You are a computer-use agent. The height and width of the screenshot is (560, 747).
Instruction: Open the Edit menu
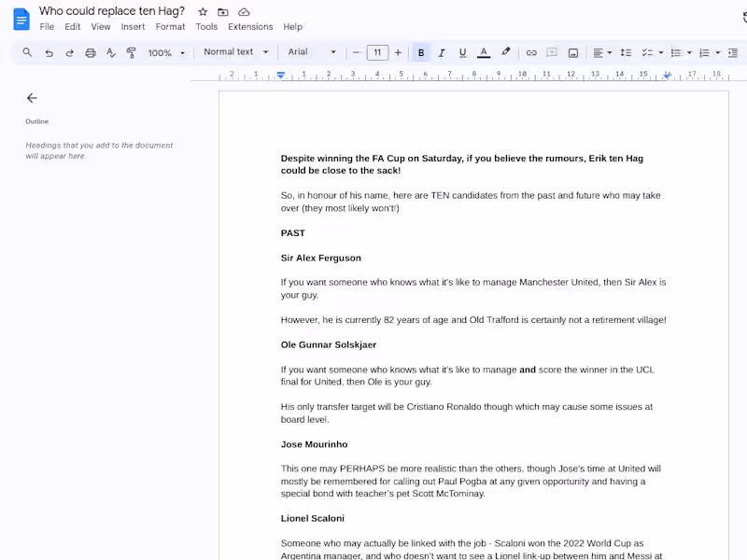pyautogui.click(x=73, y=27)
